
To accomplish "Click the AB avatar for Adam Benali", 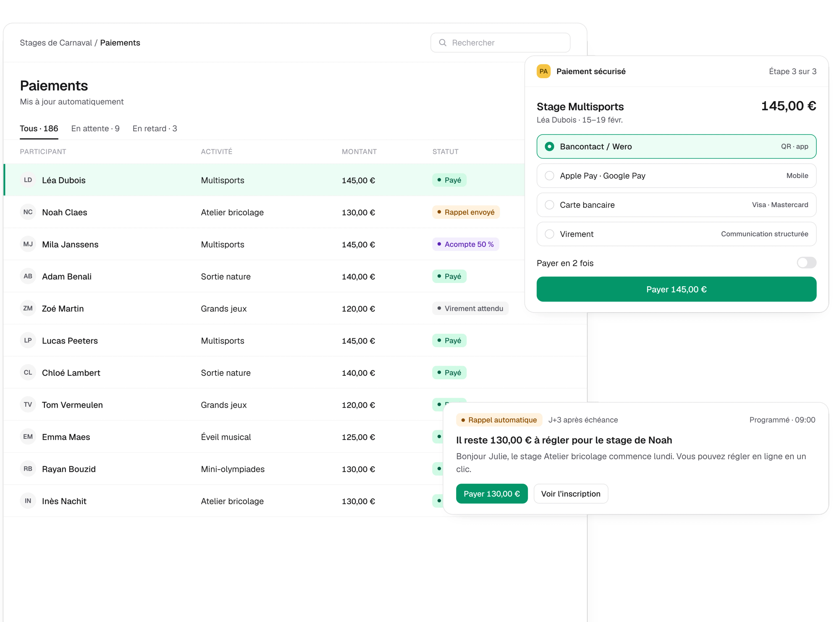I will pos(28,276).
